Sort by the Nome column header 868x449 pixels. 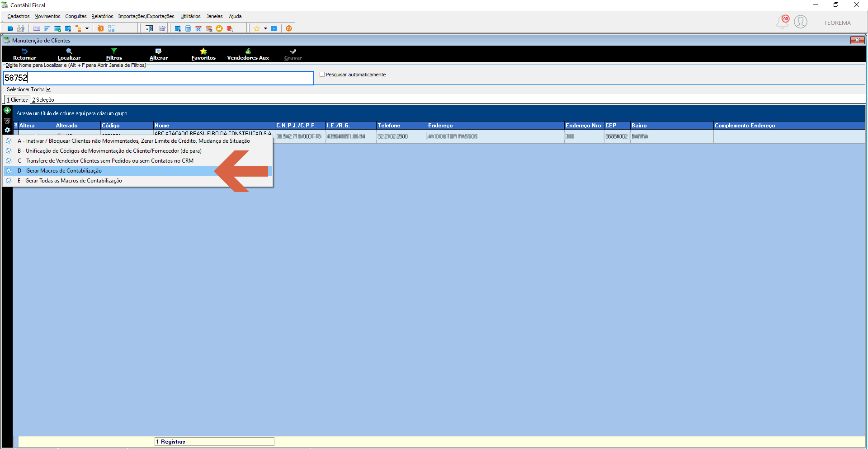click(214, 126)
